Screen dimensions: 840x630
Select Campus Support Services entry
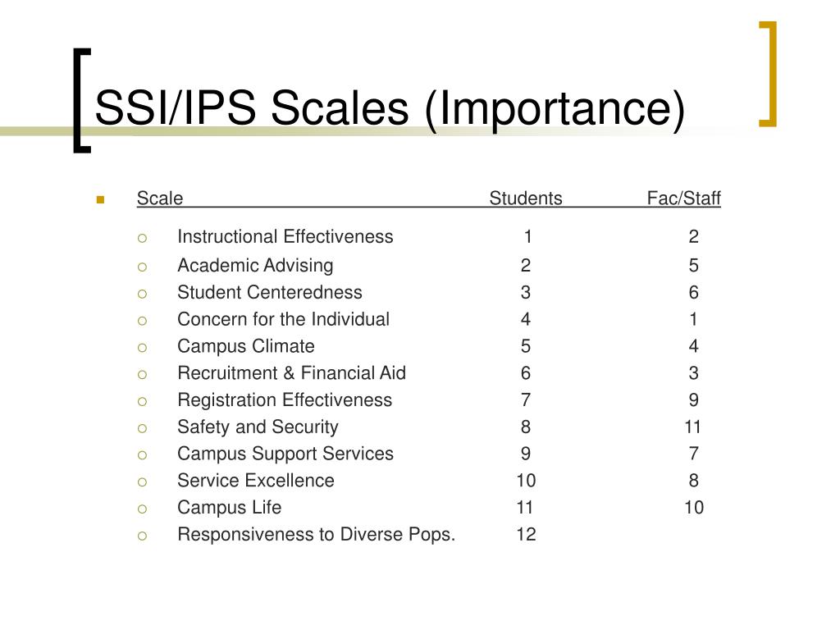coord(285,454)
